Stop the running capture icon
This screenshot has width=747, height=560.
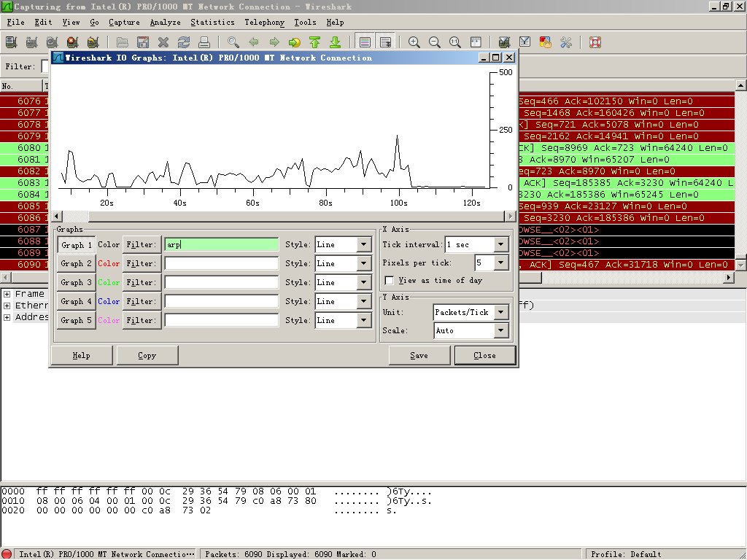73,42
